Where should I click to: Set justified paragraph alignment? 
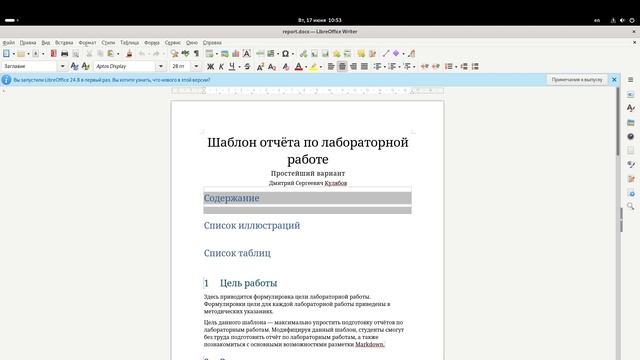(x=364, y=66)
